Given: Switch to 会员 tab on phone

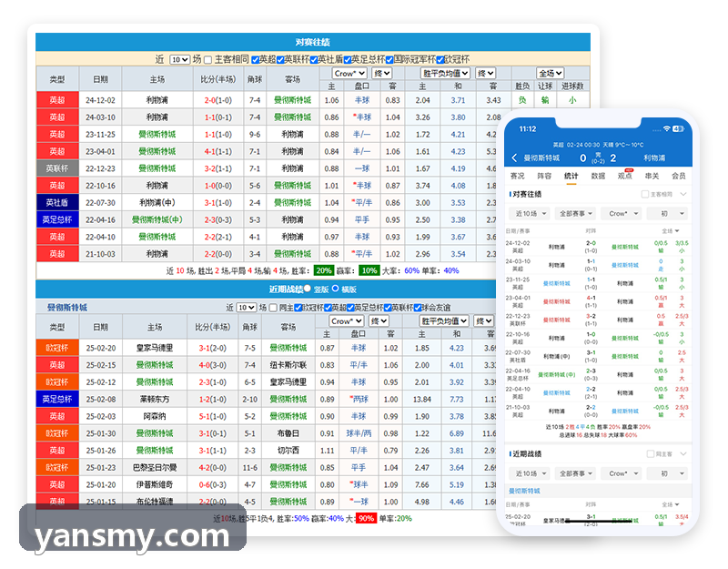Looking at the screenshot, I should point(679,176).
